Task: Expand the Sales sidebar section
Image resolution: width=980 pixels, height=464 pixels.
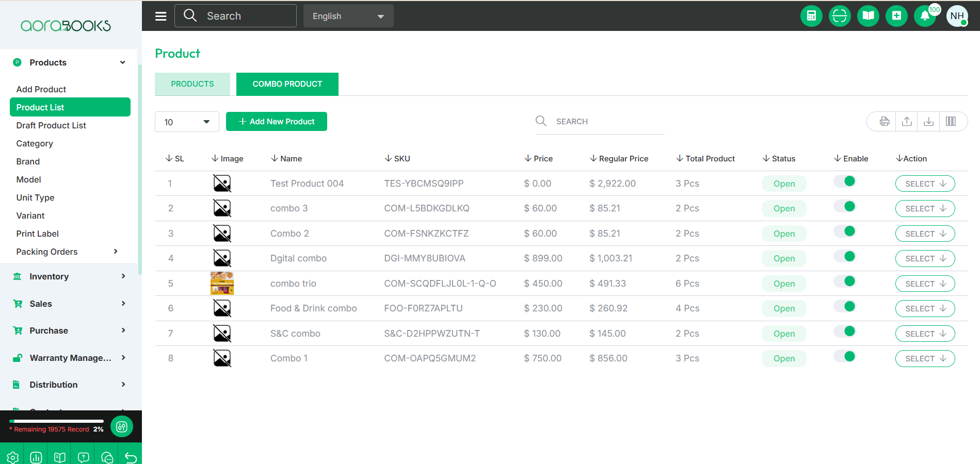Action: [69, 304]
